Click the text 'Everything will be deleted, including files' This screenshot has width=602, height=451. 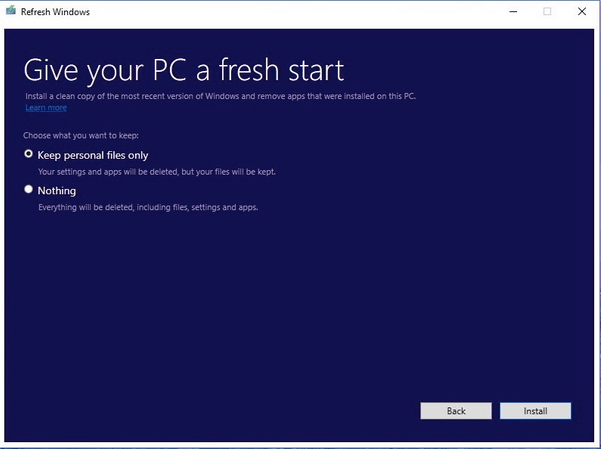[114, 207]
